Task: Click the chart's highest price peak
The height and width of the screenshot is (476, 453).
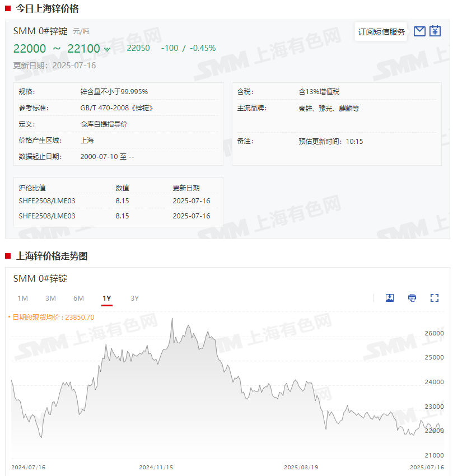Action: click(172, 319)
